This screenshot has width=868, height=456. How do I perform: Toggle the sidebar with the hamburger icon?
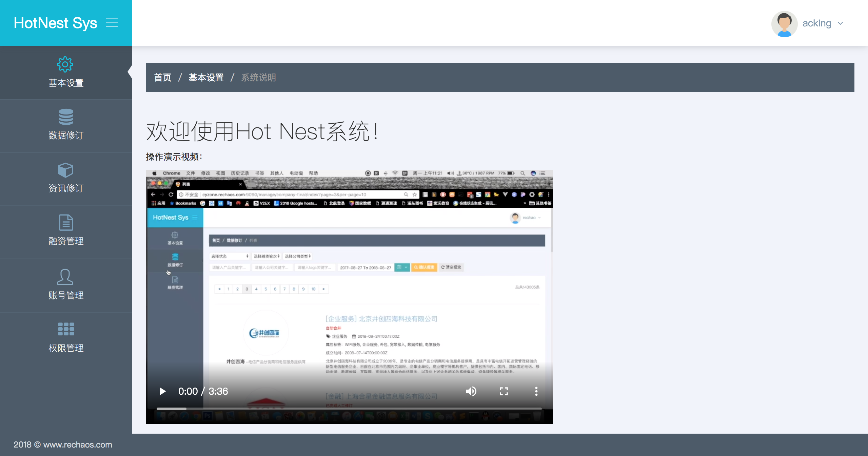click(x=112, y=23)
